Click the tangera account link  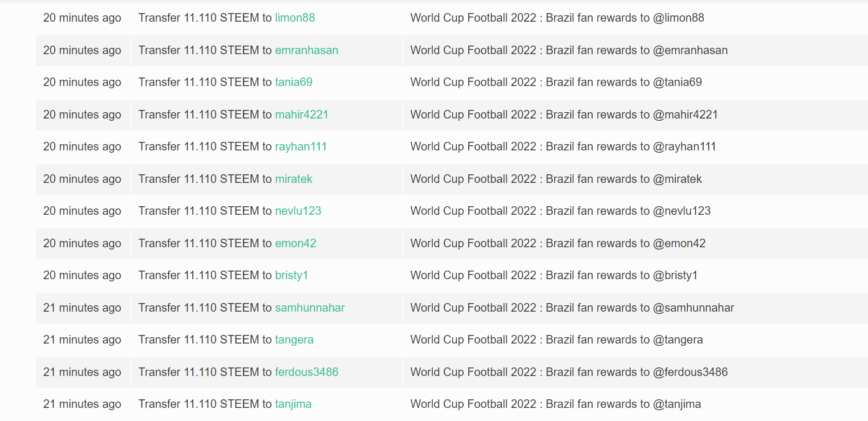(294, 340)
